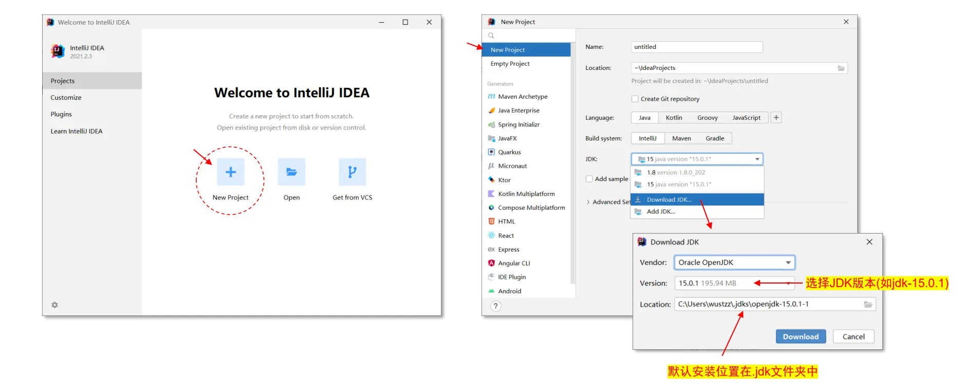Select Quarkus generator icon
980x391 pixels.
click(491, 152)
